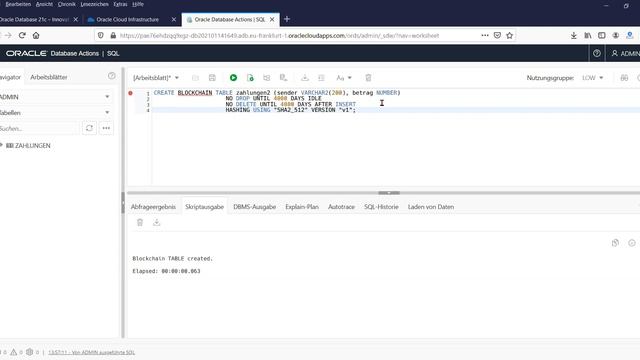Click the red error marker at line 1
Viewport: 640px width, 360px height.
click(130, 93)
